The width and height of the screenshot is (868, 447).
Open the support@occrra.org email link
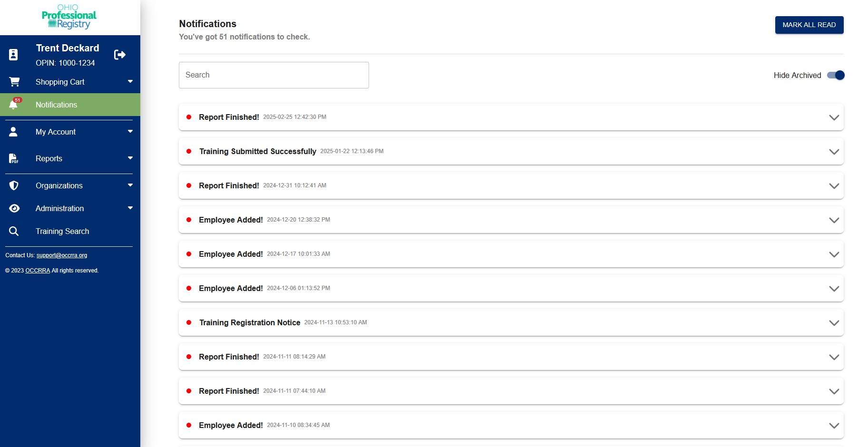(x=62, y=255)
